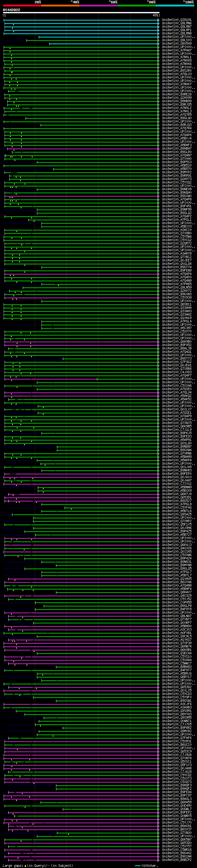The image size is (197, 868).
Task: Open hit UniRef100_Q9LMN6
Action: [x=177, y=23]
